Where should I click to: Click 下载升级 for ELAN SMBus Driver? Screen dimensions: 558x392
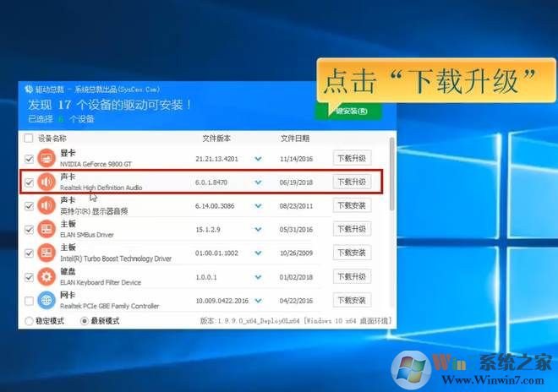[352, 229]
